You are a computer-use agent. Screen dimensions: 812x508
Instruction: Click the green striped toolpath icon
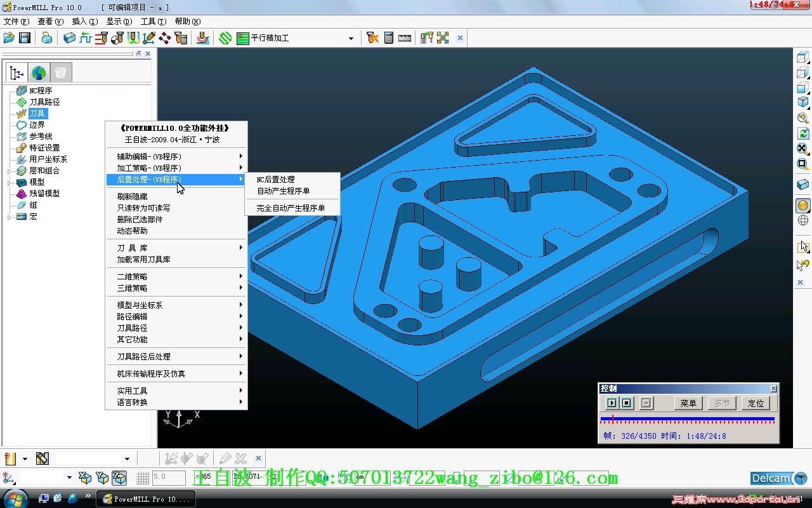pos(225,38)
